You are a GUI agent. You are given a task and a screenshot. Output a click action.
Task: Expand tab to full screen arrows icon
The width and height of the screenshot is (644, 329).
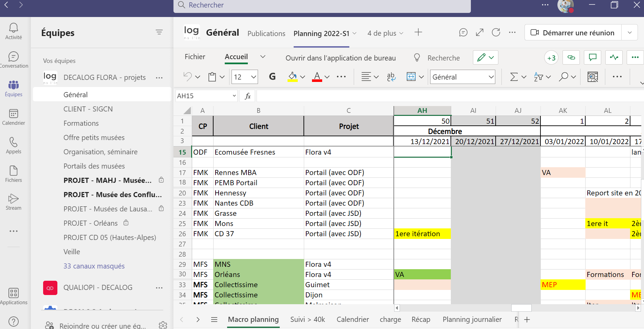pyautogui.click(x=480, y=32)
